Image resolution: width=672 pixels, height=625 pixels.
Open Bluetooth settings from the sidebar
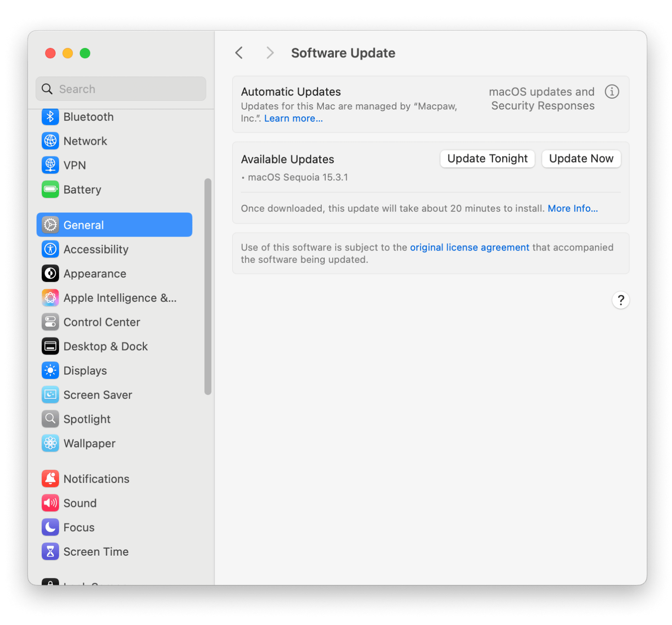point(88,116)
